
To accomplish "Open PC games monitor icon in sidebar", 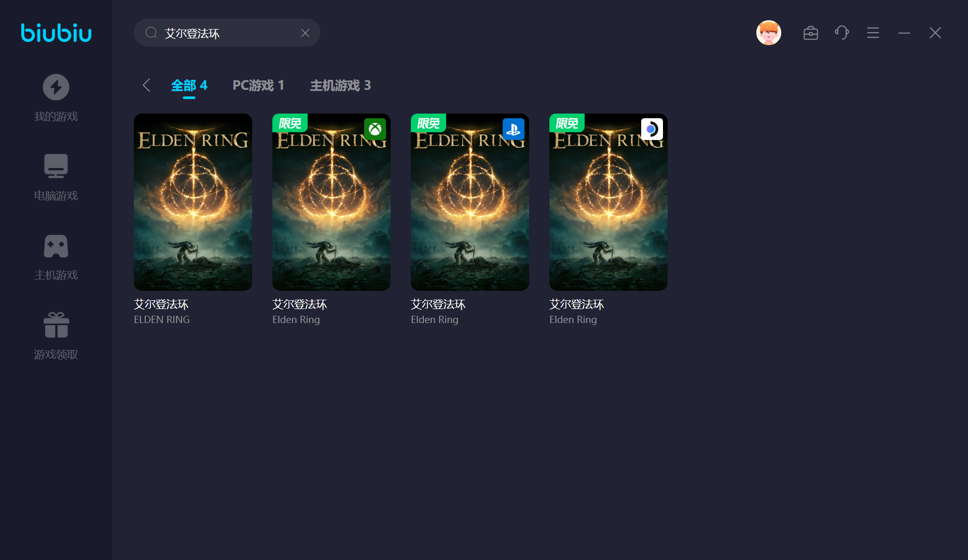I will pos(56,166).
